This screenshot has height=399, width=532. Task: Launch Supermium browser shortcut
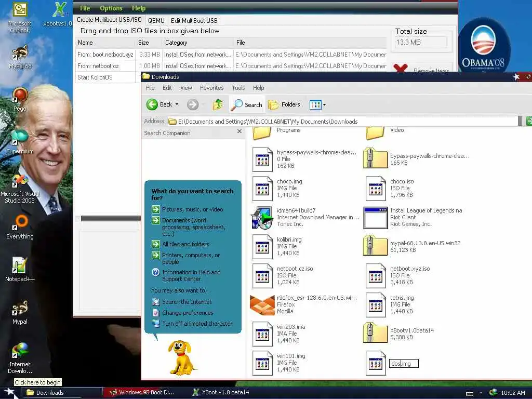(x=20, y=142)
